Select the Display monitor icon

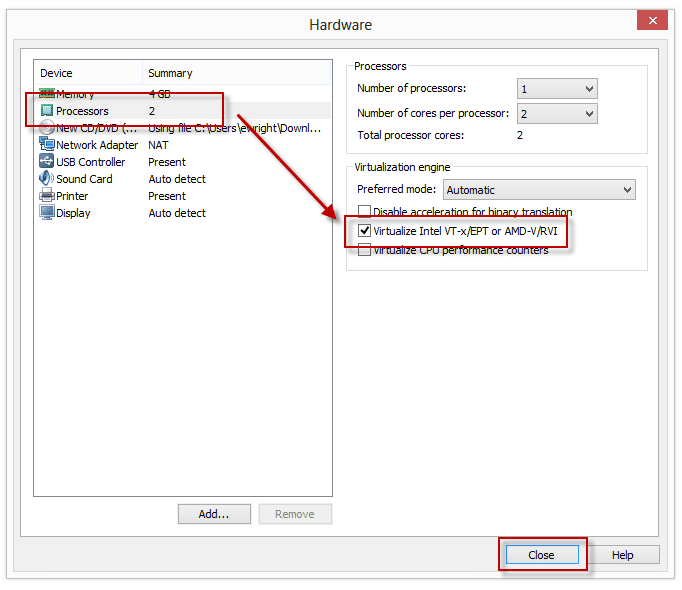point(47,213)
